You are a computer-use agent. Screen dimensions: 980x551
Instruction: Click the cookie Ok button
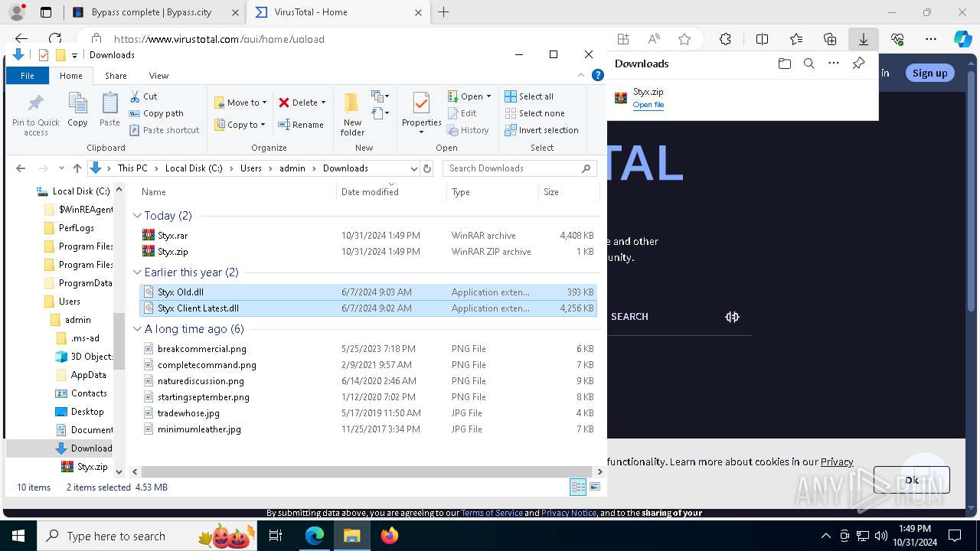(x=911, y=480)
